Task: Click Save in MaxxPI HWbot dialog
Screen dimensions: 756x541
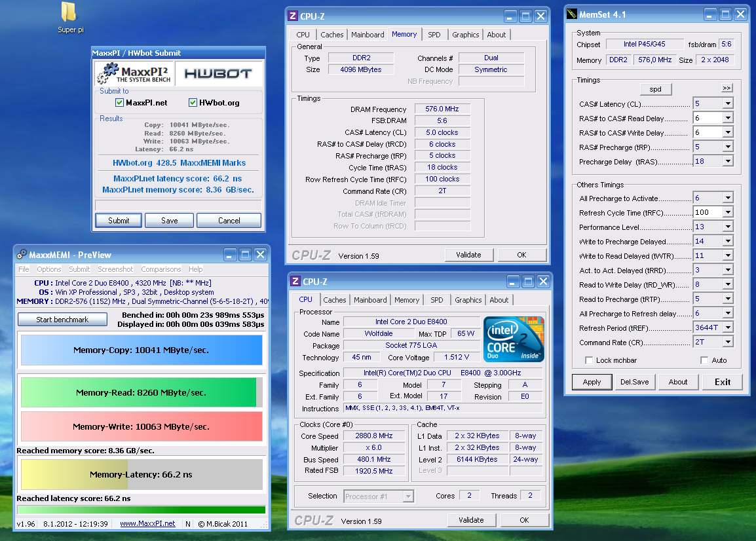Action: pos(169,220)
